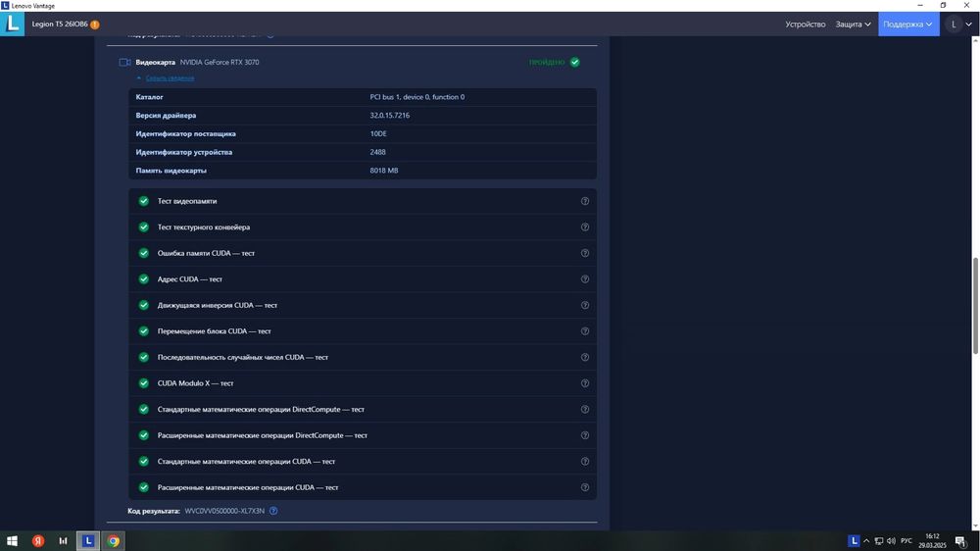This screenshot has height=551, width=980.
Task: Click the РУС language indicator
Action: [906, 541]
